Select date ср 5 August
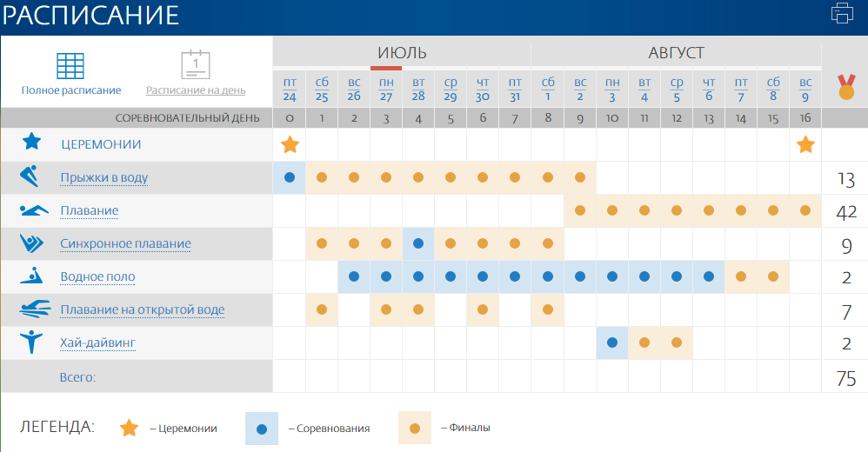868x452 pixels. click(677, 89)
